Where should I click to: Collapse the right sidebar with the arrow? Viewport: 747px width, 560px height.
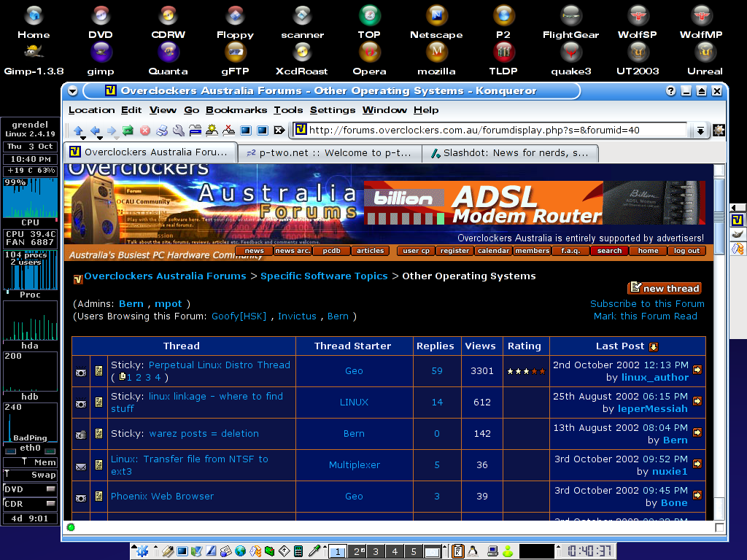coord(737,208)
